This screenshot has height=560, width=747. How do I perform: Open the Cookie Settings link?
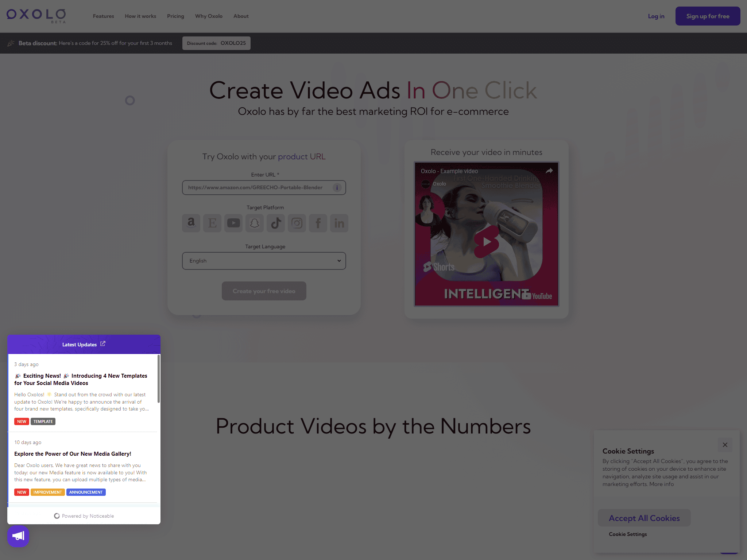pos(628,534)
